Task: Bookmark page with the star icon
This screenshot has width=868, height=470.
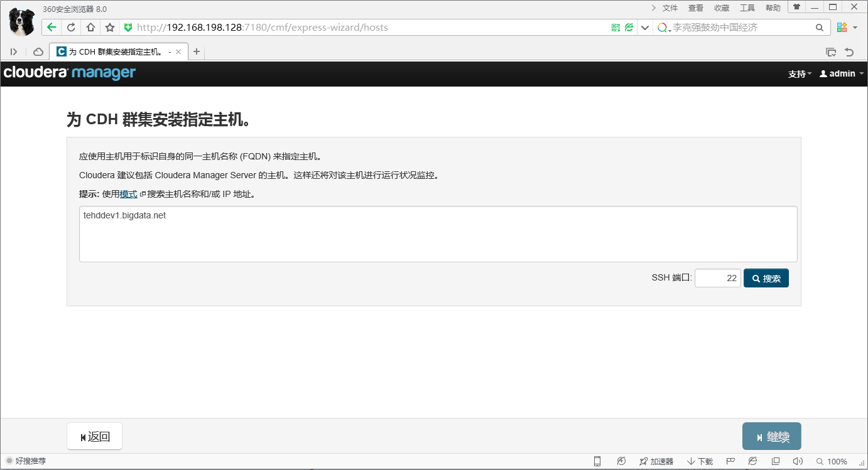Action: [110, 28]
